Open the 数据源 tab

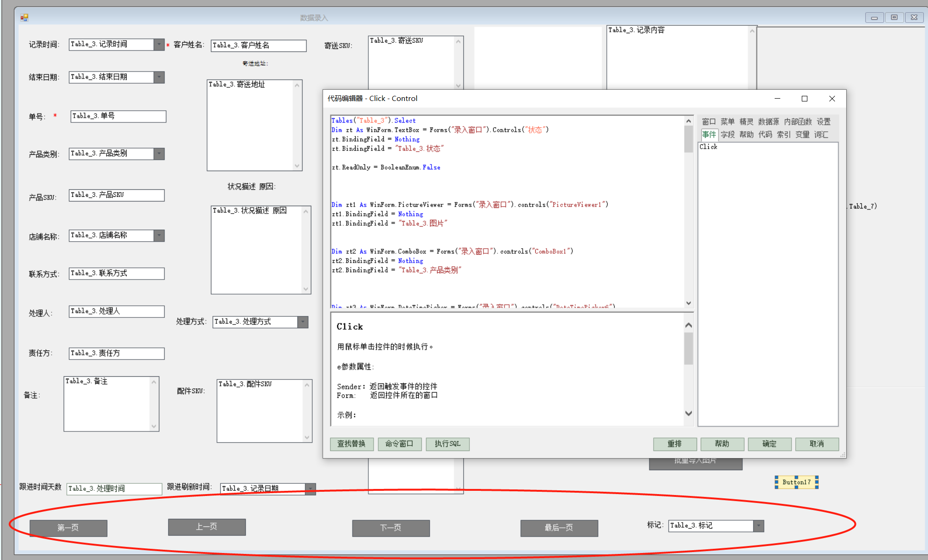tap(768, 122)
